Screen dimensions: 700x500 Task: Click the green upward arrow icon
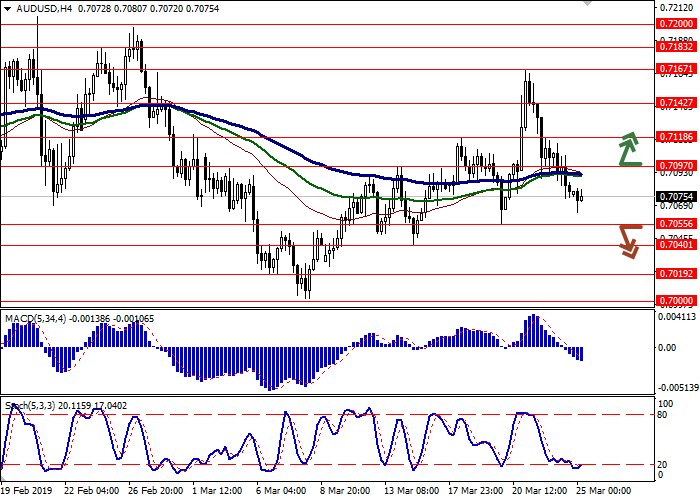(x=627, y=148)
